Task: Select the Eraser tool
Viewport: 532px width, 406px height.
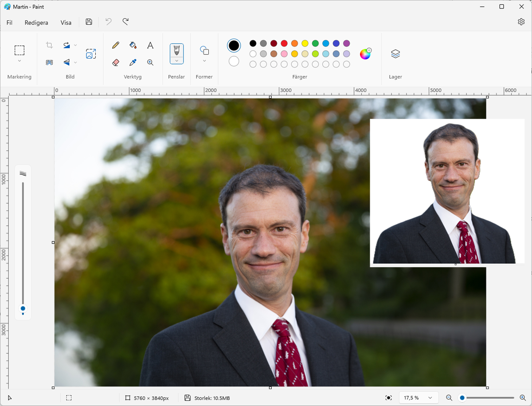Action: tap(115, 62)
